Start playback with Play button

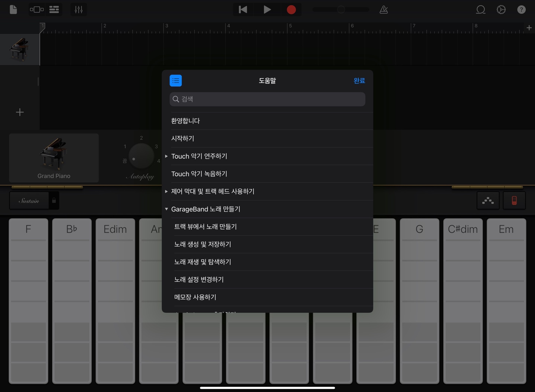pos(267,9)
